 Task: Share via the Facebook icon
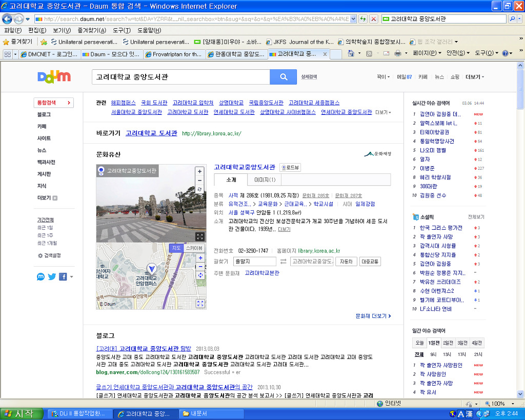point(63,276)
